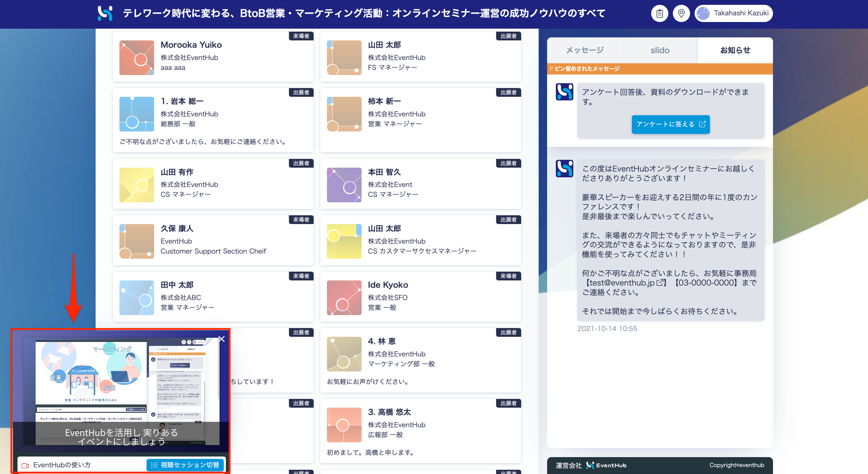Close the floating video player

tap(222, 339)
